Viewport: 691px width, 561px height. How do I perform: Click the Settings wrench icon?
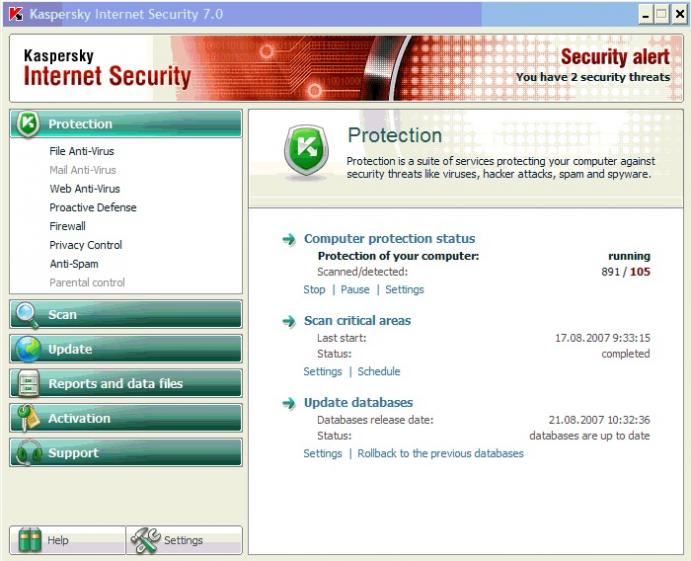146,540
